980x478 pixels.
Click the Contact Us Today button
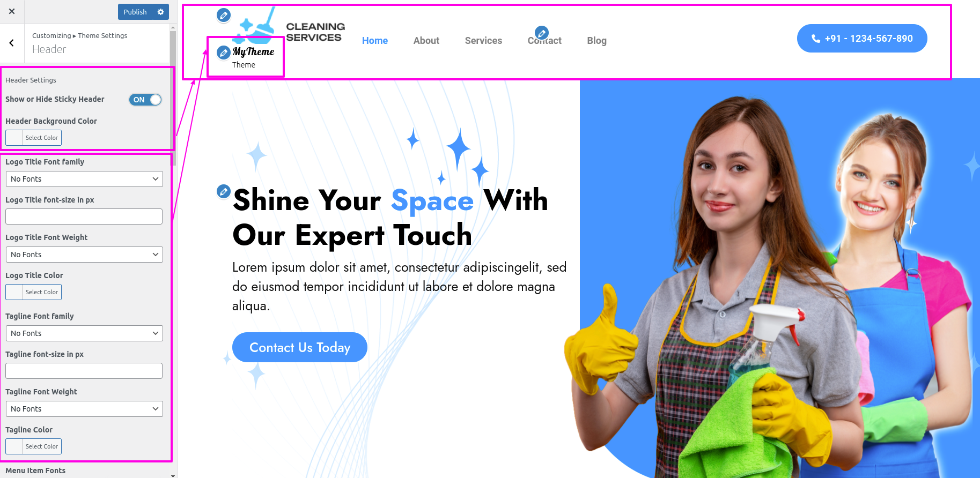point(300,347)
